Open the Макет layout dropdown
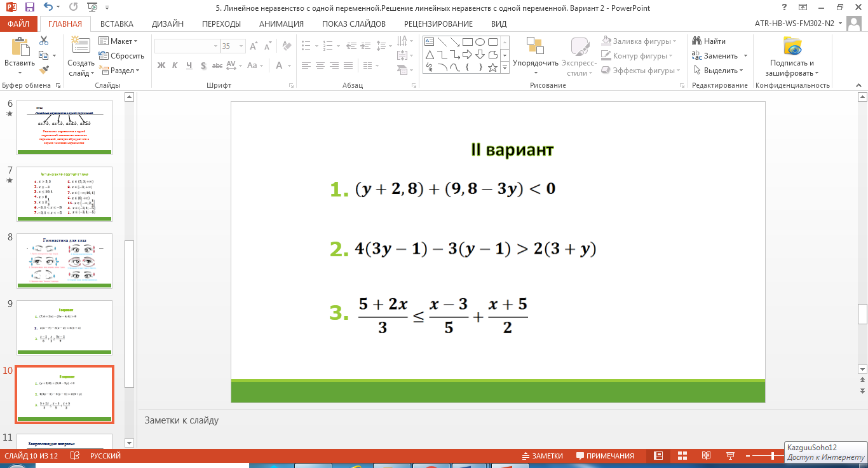The height and width of the screenshot is (468, 868). pos(119,41)
